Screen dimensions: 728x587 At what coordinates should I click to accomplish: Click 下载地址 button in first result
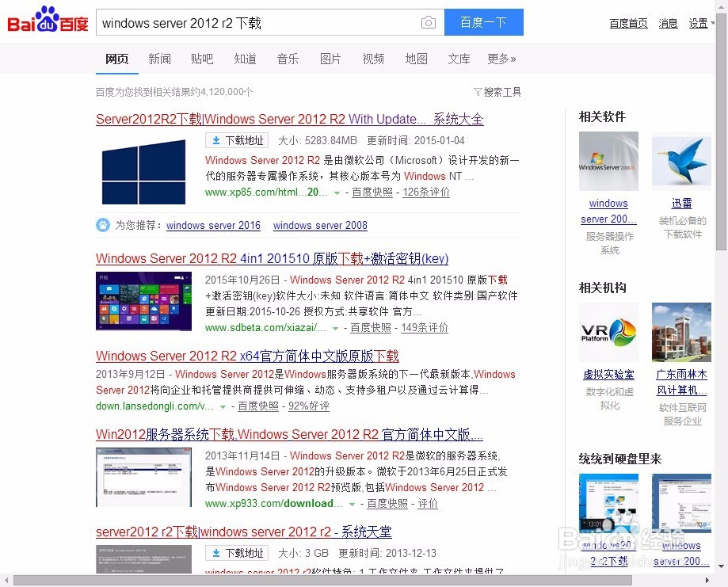[237, 140]
